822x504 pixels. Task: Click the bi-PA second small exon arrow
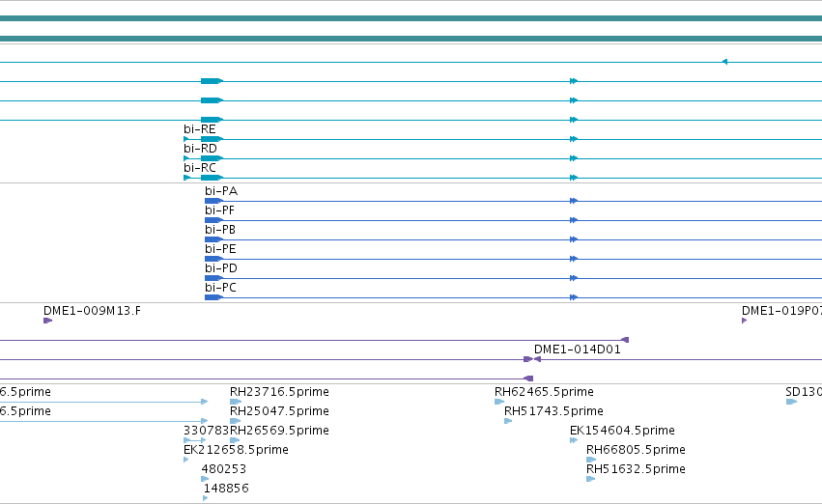574,201
